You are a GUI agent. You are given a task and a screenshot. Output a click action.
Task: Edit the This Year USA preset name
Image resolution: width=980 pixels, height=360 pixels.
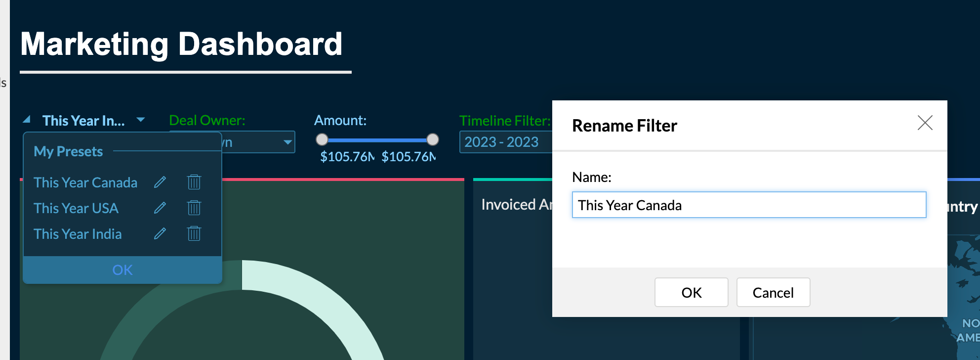point(160,208)
